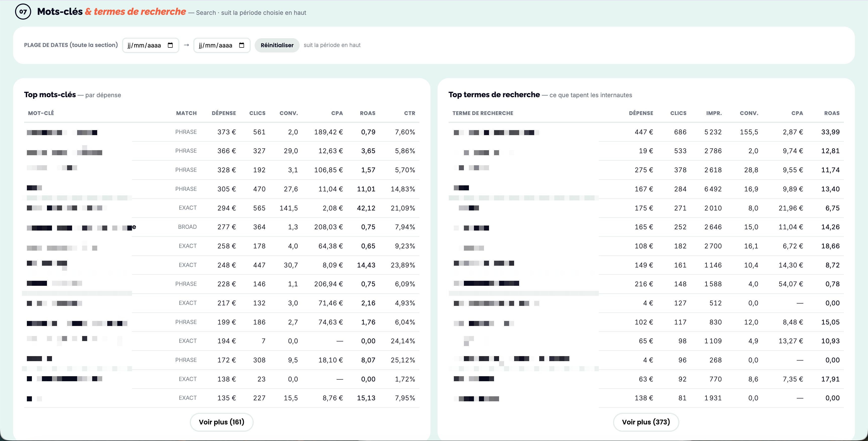Select the BROAD match keyword row
868x441 pixels.
(221, 227)
